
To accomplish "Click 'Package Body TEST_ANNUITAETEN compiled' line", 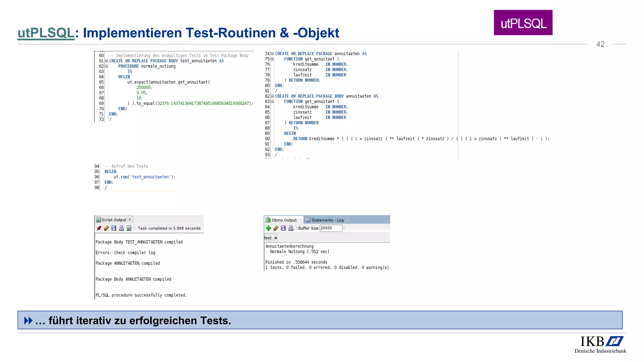I will pyautogui.click(x=139, y=242).
